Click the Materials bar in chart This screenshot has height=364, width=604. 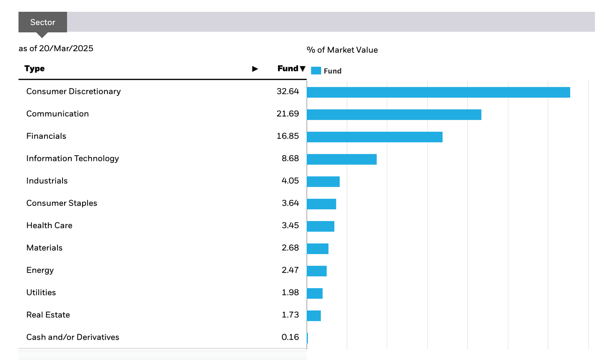pyautogui.click(x=318, y=249)
